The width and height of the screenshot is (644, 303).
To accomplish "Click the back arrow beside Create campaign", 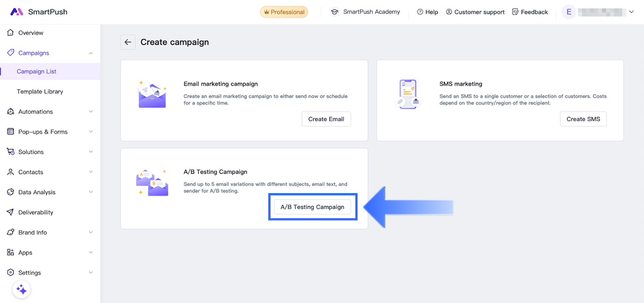I will (128, 42).
